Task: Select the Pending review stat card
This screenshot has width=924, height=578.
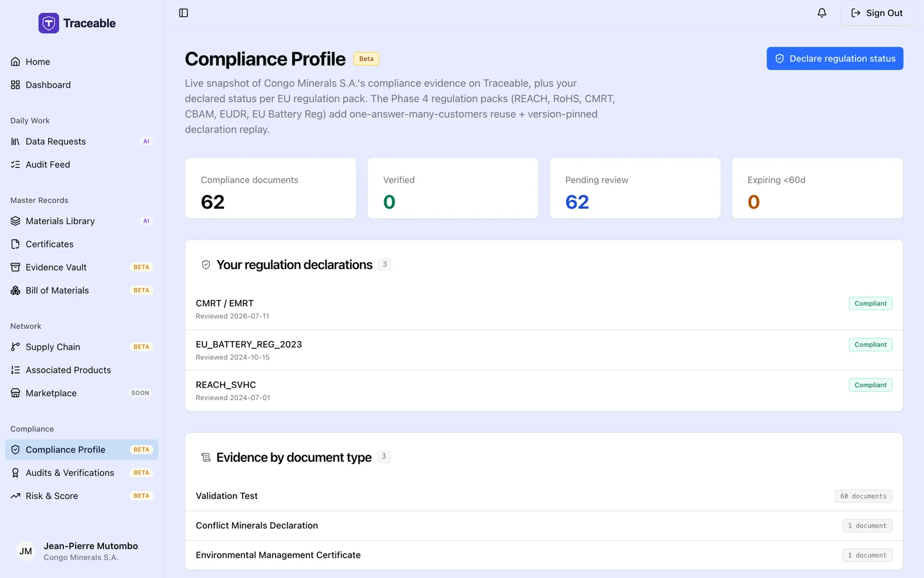Action: tap(635, 188)
